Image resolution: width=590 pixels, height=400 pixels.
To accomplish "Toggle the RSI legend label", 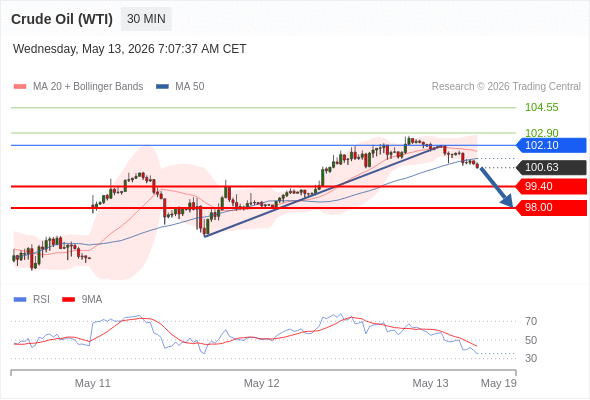I will pyautogui.click(x=41, y=300).
